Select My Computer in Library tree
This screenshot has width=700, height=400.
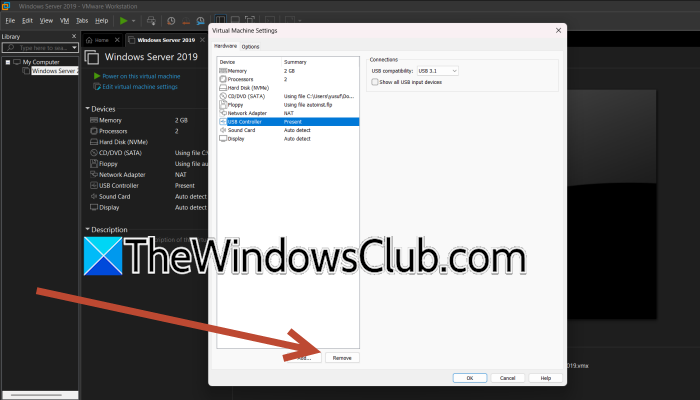[41, 62]
